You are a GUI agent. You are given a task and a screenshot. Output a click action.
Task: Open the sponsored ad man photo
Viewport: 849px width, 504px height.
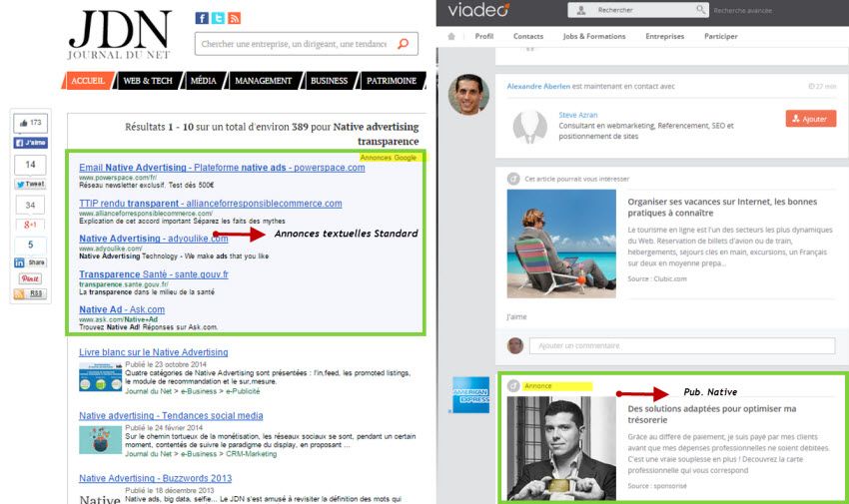(x=561, y=448)
